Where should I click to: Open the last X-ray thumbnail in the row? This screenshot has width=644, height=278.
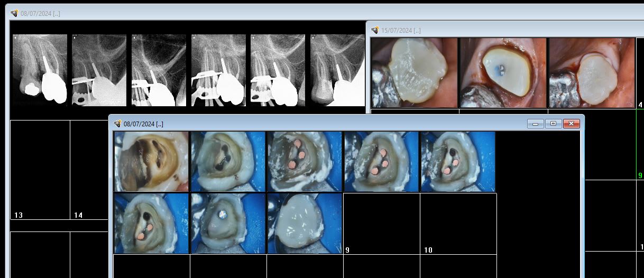(x=337, y=70)
